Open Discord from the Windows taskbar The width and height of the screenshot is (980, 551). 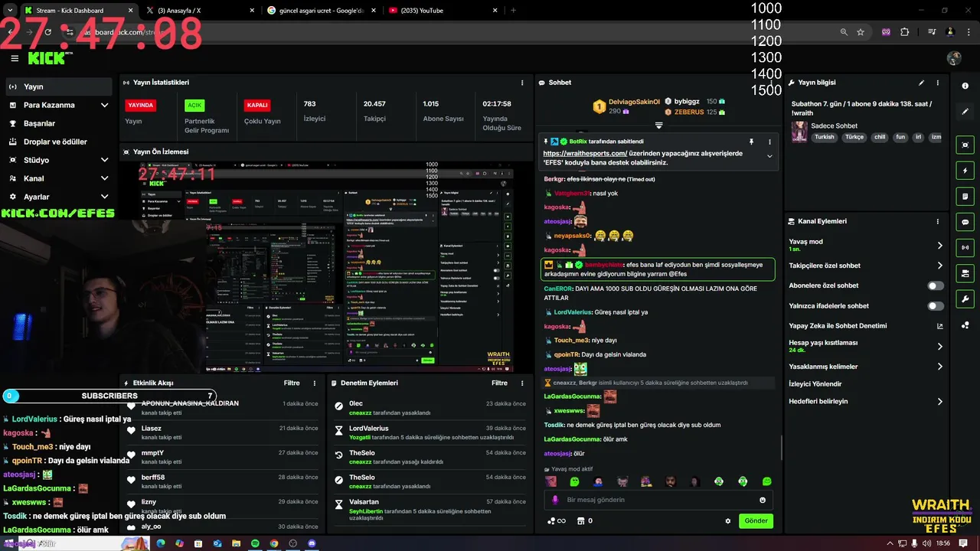point(312,543)
